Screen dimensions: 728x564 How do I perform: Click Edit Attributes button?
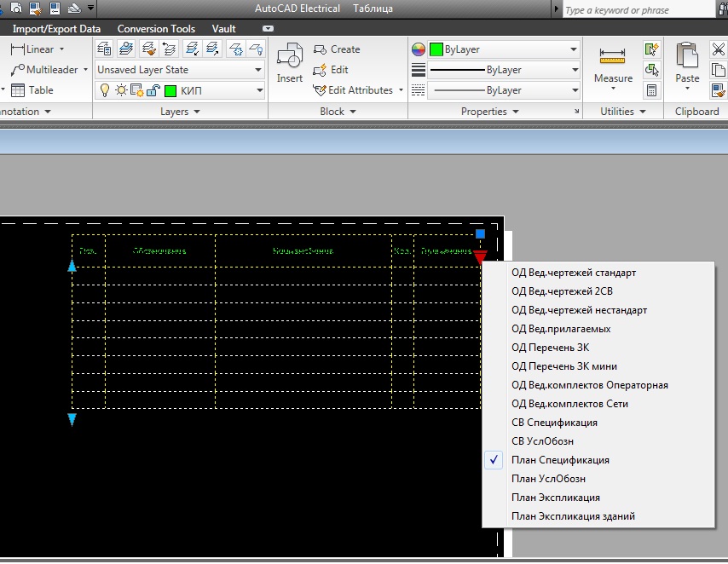353,90
